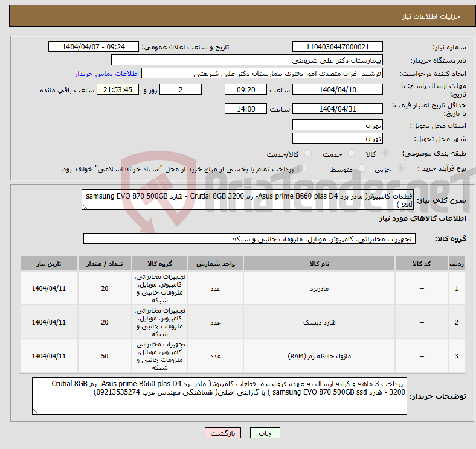Click the ماژول حافظه رم (RAM) cell
The image size is (476, 449).
319,356
